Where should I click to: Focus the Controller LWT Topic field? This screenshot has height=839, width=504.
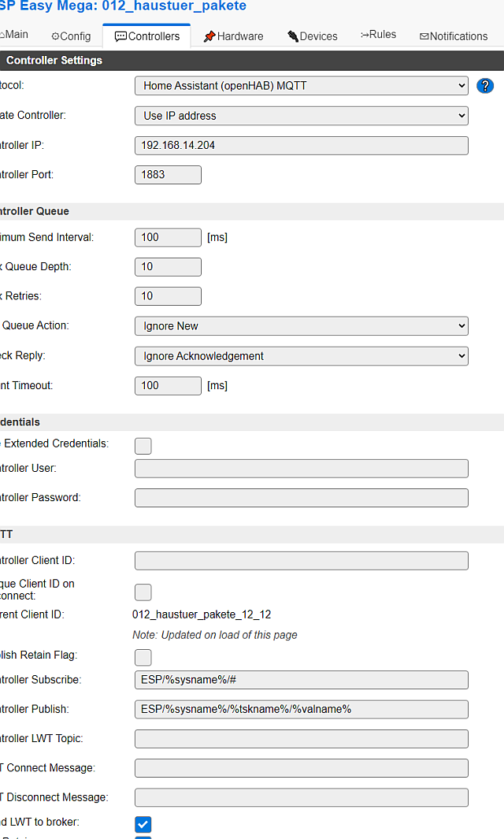(x=302, y=739)
